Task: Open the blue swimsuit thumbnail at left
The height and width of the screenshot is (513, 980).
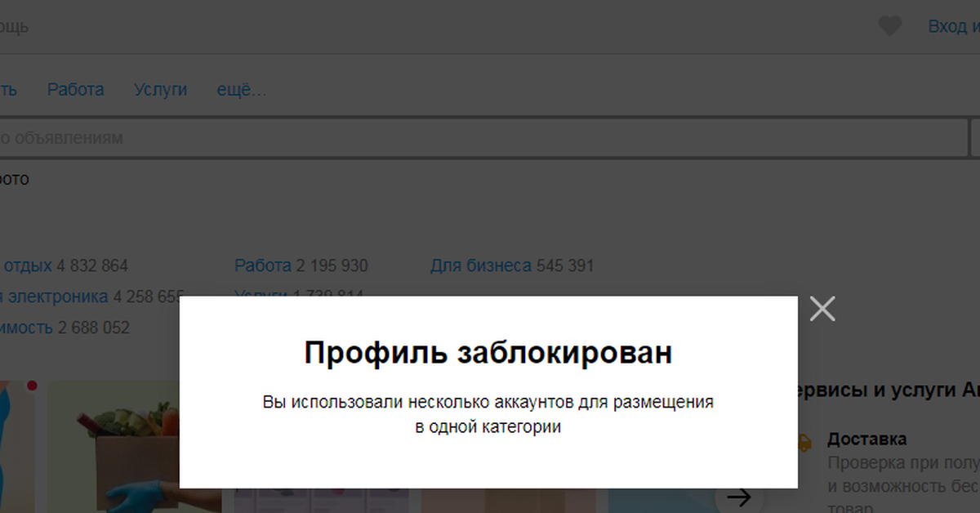Action: [x=16, y=445]
